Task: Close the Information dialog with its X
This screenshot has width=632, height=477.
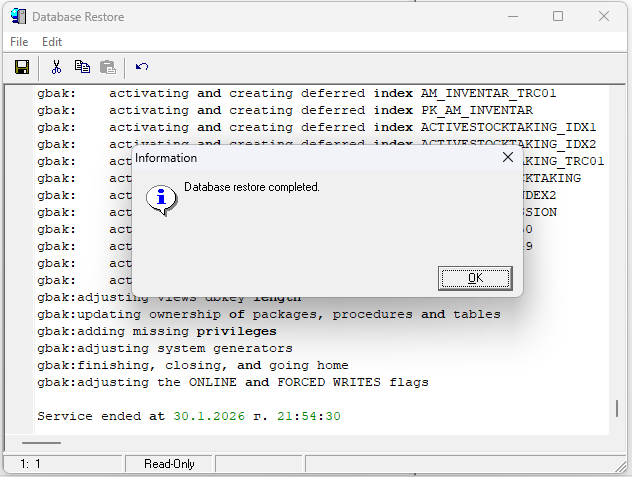Action: click(507, 157)
